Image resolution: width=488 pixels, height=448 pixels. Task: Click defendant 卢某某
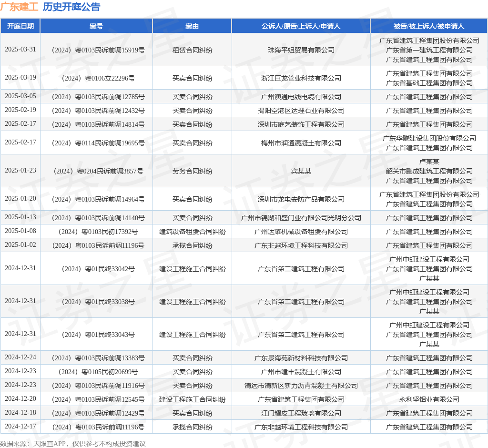click(429, 162)
